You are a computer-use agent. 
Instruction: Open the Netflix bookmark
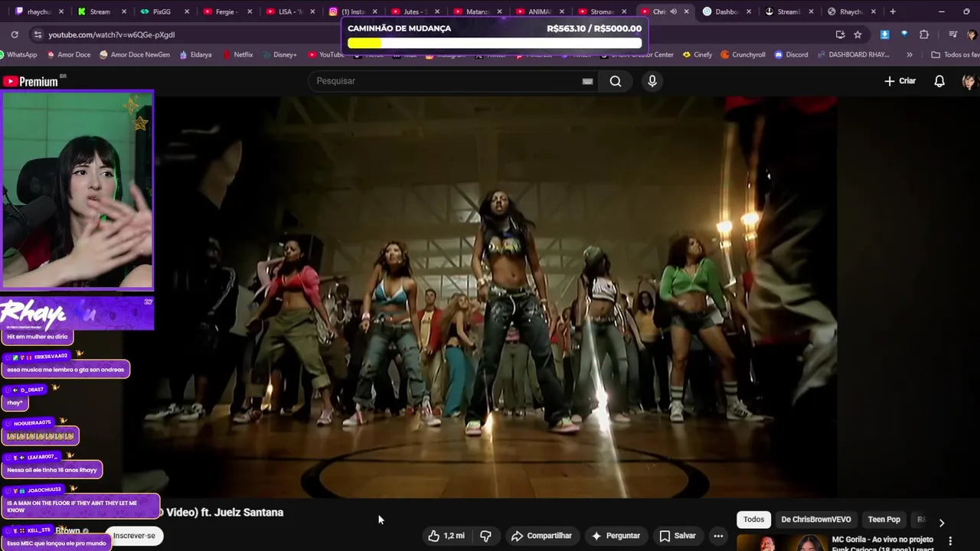(237, 54)
